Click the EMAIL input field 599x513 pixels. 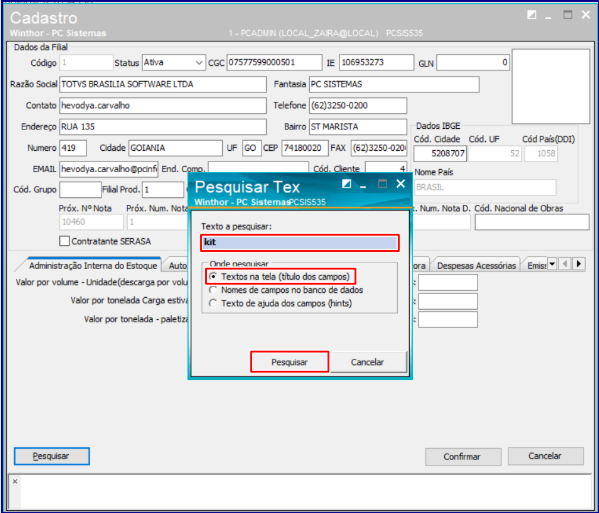pos(108,169)
